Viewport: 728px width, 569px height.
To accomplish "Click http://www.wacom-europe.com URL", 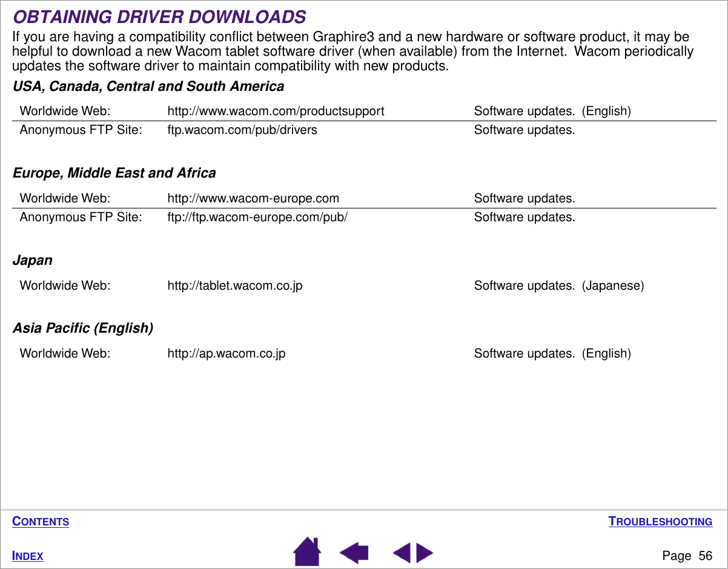I will click(x=253, y=199).
